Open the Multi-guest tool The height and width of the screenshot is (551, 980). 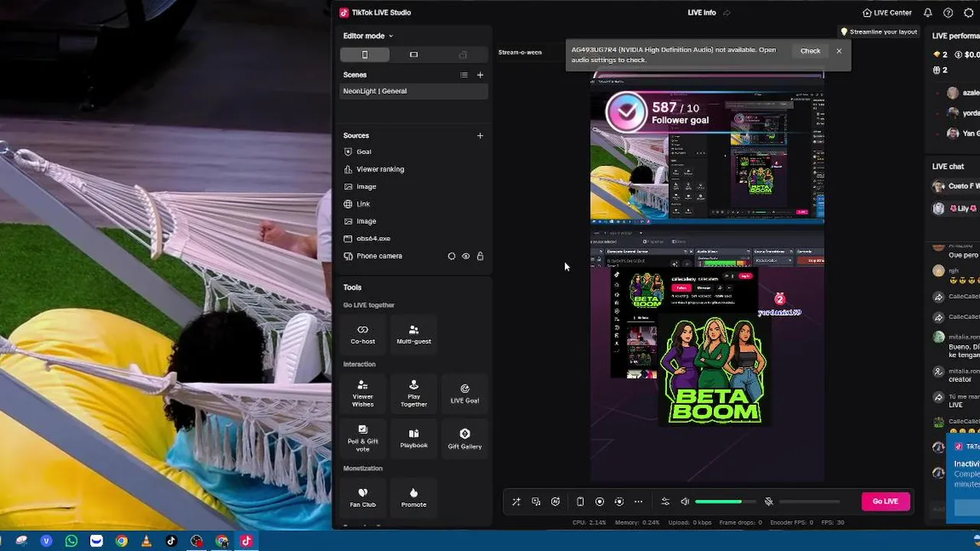tap(413, 334)
